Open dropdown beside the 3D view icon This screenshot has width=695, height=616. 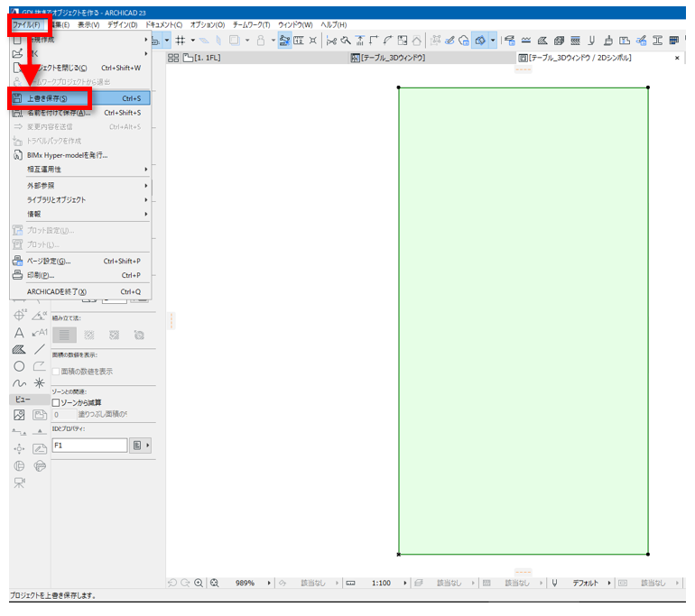(493, 41)
